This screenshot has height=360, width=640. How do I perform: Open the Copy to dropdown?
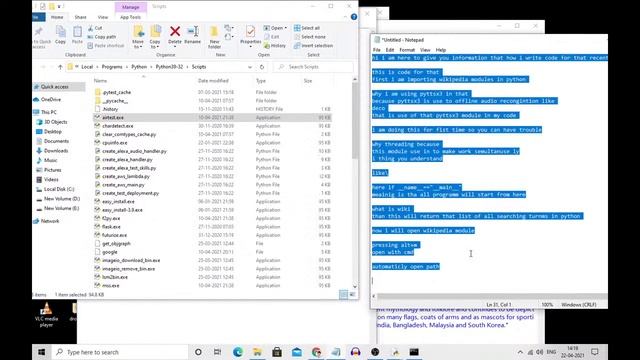click(x=155, y=44)
